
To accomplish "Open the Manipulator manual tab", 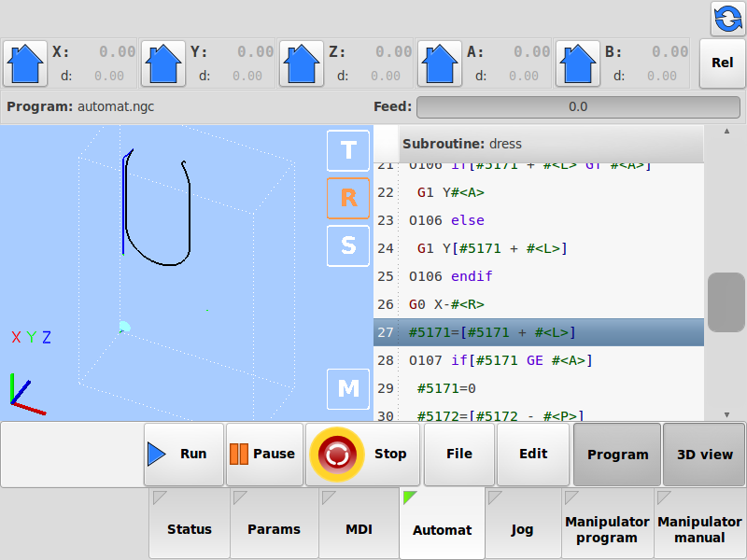I will 699,524.
